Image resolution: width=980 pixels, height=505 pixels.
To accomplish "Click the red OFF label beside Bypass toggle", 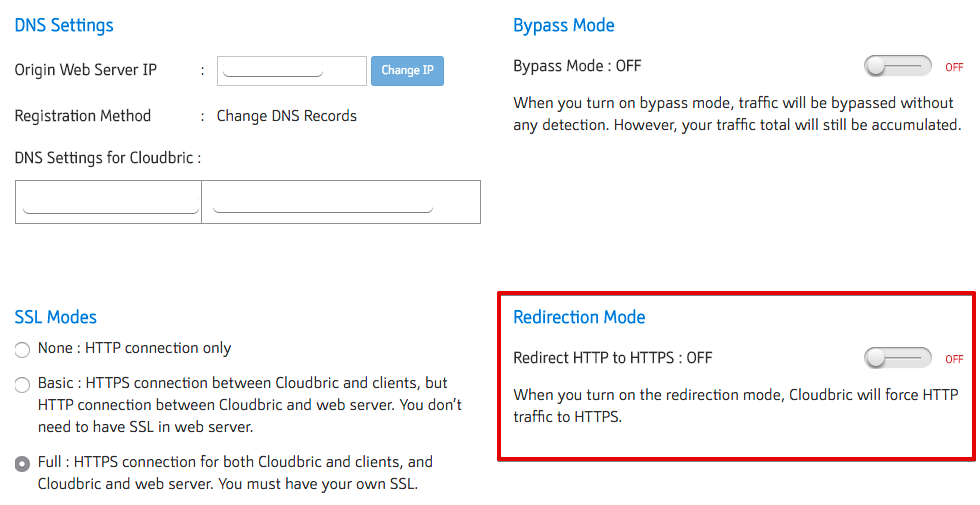I will (x=954, y=68).
